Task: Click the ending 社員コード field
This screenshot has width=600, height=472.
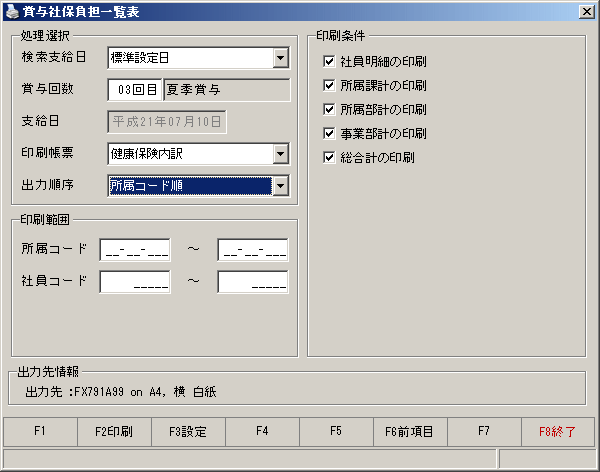Action: pos(253,282)
